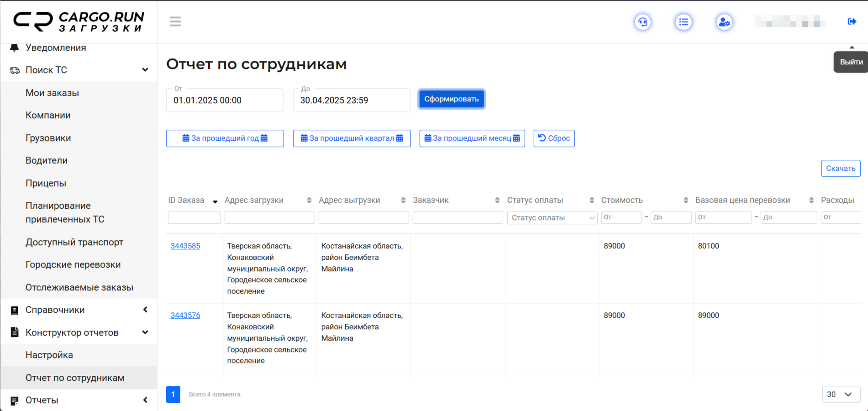Collapse Конструктор отчетов menu chevron

pyautogui.click(x=145, y=332)
